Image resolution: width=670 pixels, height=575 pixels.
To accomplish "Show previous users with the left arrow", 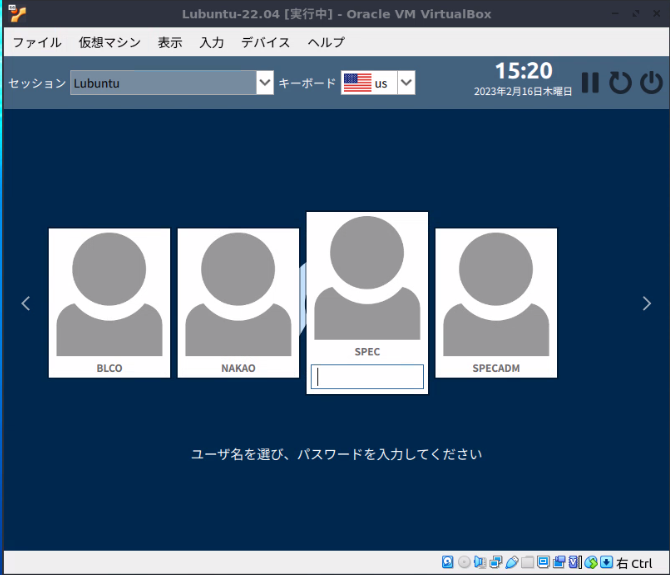I will point(26,303).
